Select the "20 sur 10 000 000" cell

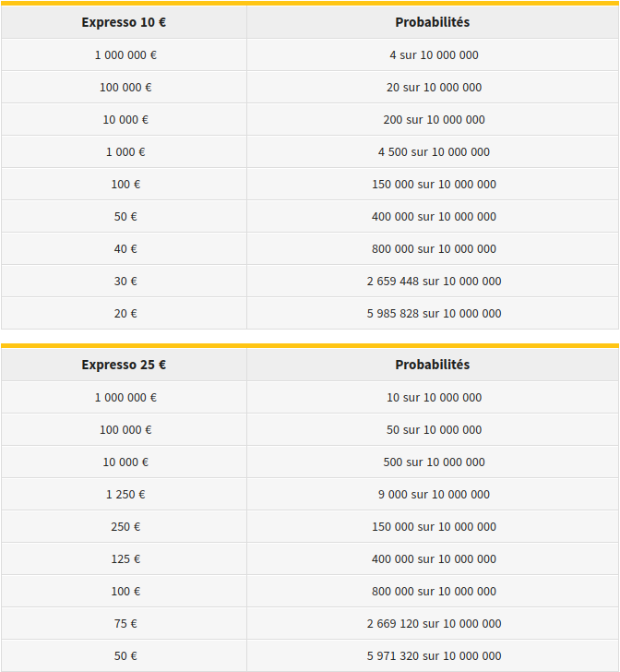pos(434,88)
